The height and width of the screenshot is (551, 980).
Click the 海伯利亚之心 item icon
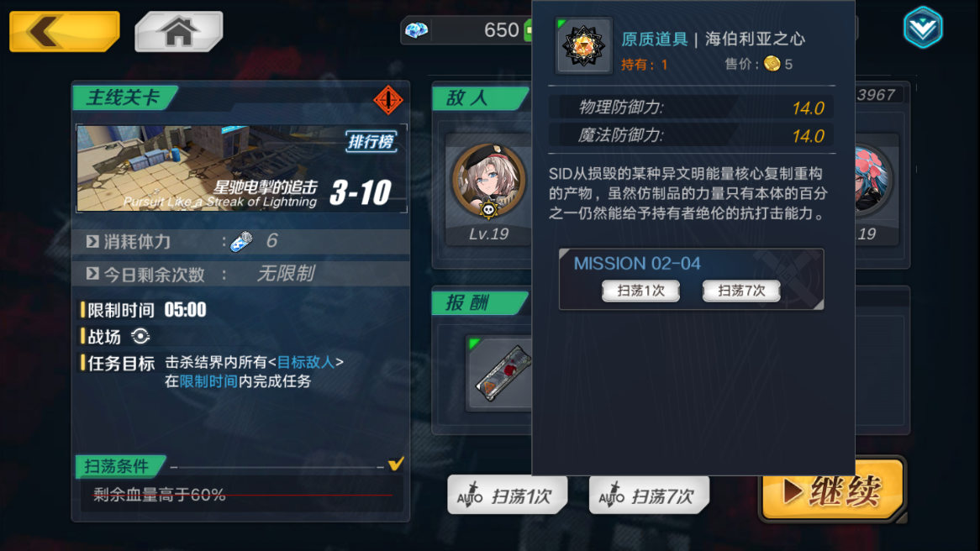(x=583, y=45)
